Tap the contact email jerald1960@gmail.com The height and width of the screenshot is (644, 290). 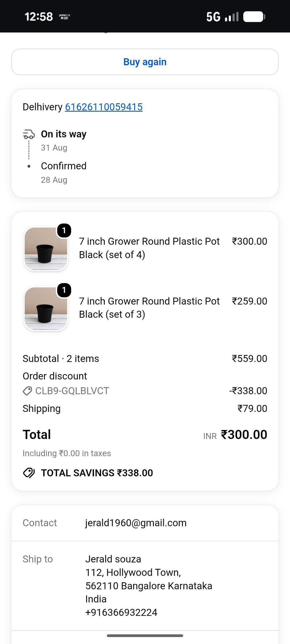(136, 523)
